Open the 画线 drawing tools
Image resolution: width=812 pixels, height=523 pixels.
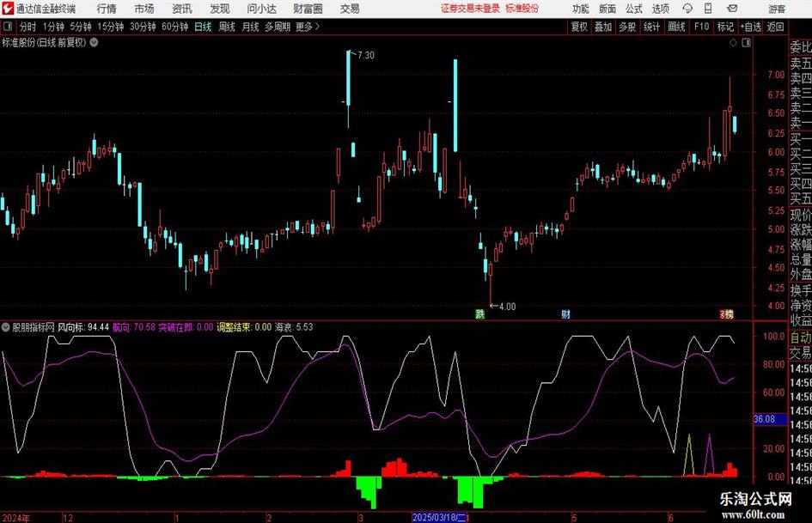(676, 27)
